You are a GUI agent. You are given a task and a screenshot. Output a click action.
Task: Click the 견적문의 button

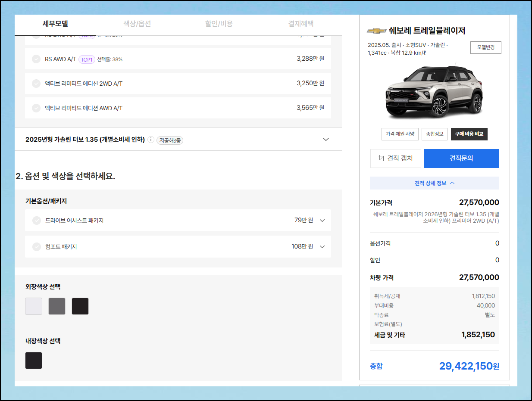point(461,159)
